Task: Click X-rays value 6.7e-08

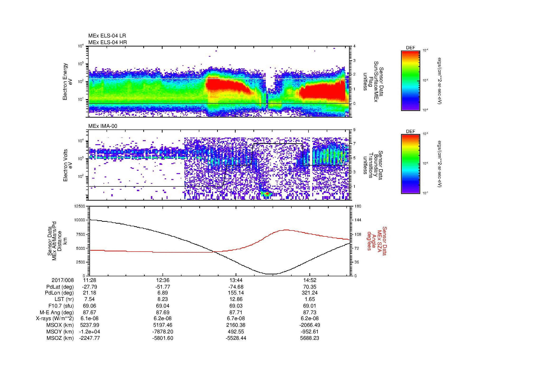Action: 236,318
